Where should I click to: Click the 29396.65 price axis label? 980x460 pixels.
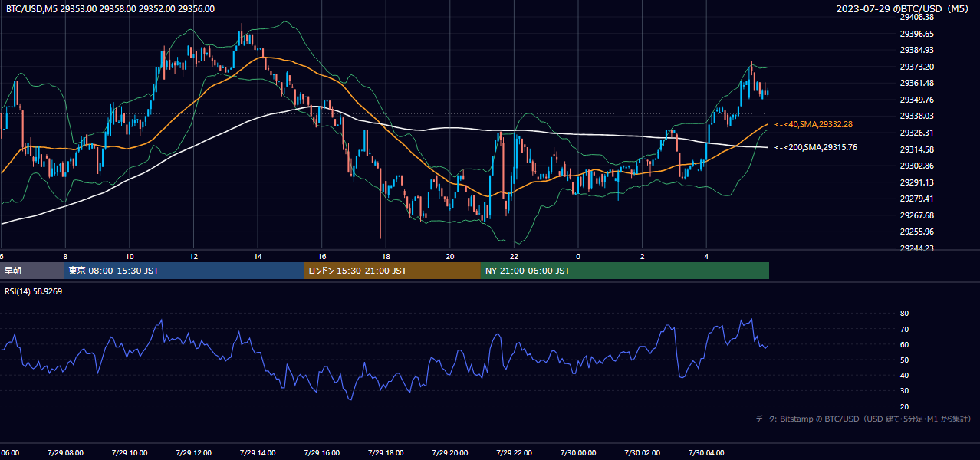coord(917,34)
